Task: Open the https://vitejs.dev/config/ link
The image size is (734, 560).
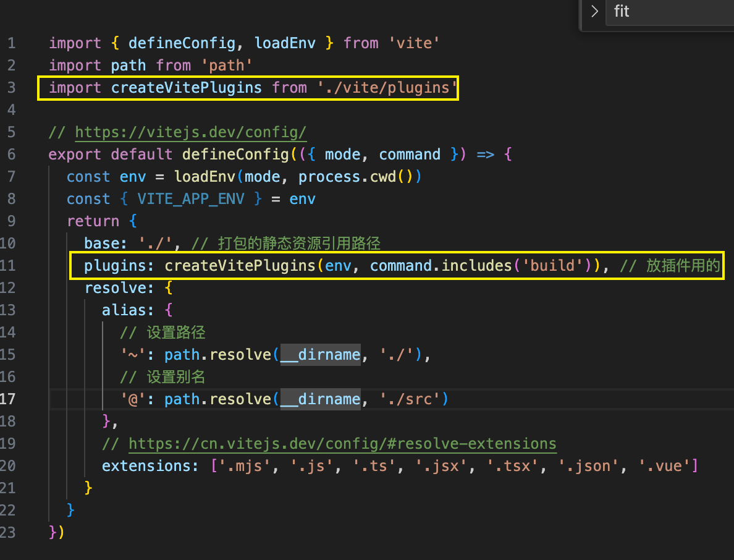Action: tap(190, 132)
